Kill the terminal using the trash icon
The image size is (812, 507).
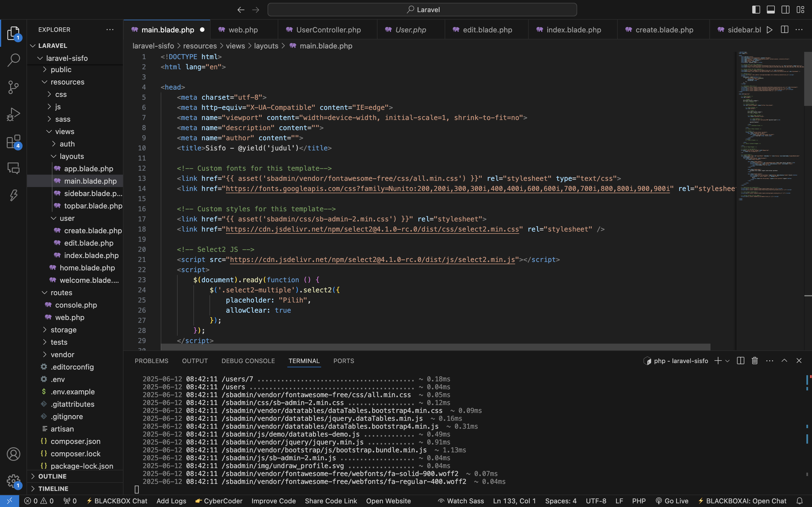[754, 361]
